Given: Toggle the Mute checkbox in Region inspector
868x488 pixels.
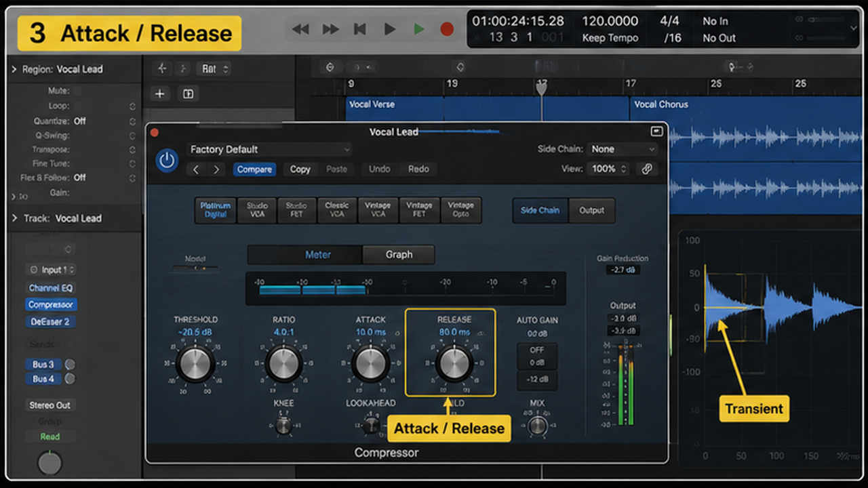Looking at the screenshot, I should point(78,91).
